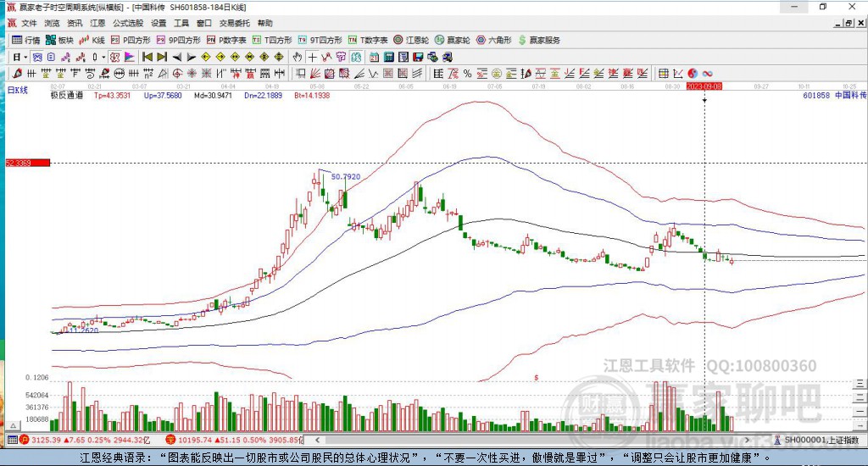Click the second yellow diamond right-arrow icon
This screenshot has width=868, height=466.
coord(220,57)
